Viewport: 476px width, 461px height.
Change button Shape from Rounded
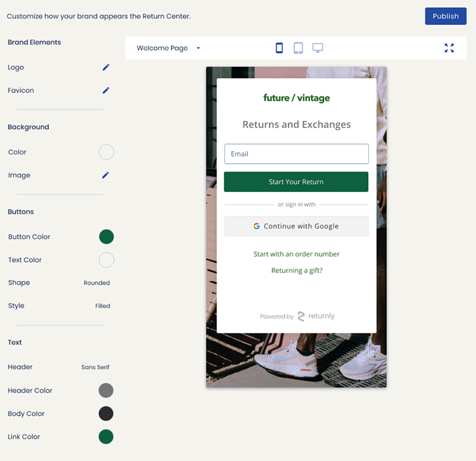(96, 283)
